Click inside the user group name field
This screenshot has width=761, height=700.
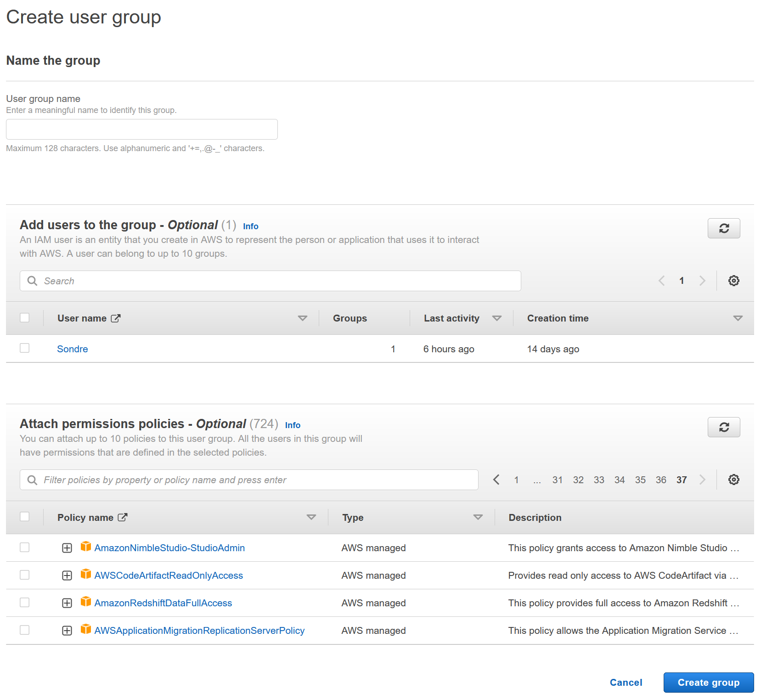click(141, 129)
